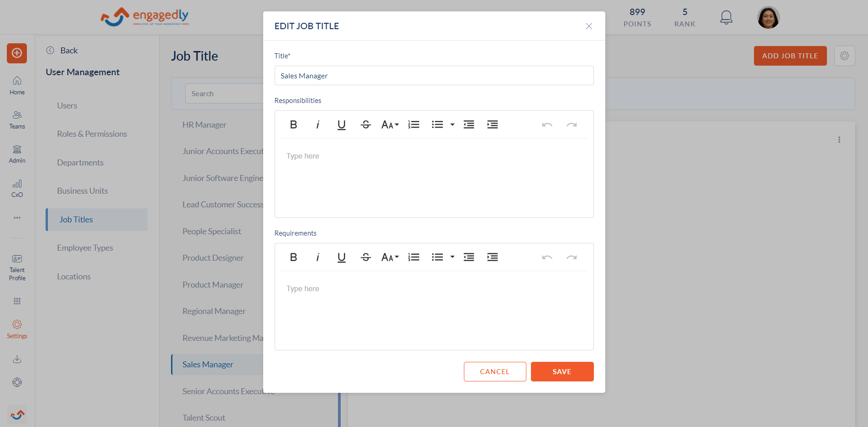Open the vertical three-dot options menu
868x427 pixels.
839,139
